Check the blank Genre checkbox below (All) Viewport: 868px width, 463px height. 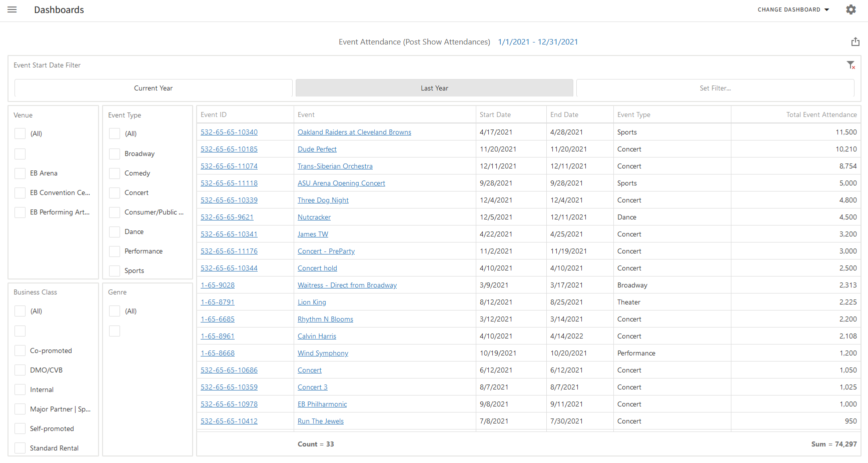coord(115,331)
